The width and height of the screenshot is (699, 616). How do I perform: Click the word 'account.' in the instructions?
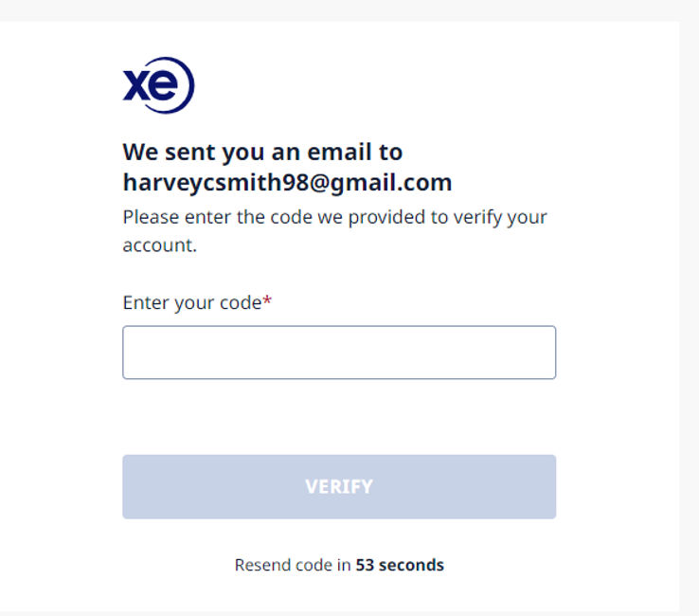(x=159, y=245)
